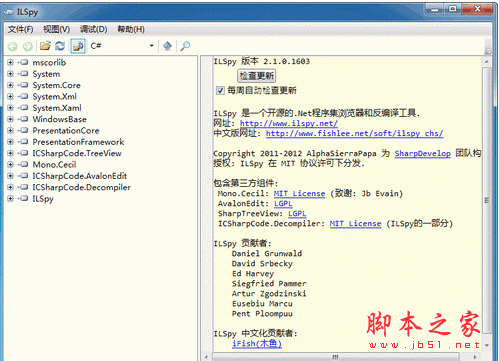Screen dimensions: 499x361
Task: Open the ICSharpCode.Decompiler MIT License link
Action: (355, 223)
